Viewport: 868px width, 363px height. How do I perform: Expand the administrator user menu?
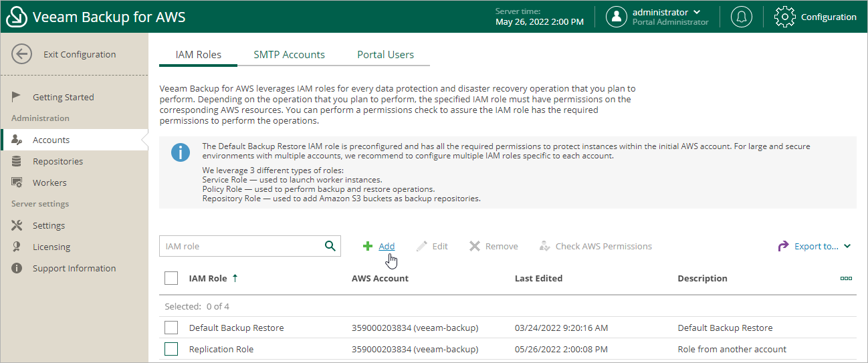click(697, 12)
